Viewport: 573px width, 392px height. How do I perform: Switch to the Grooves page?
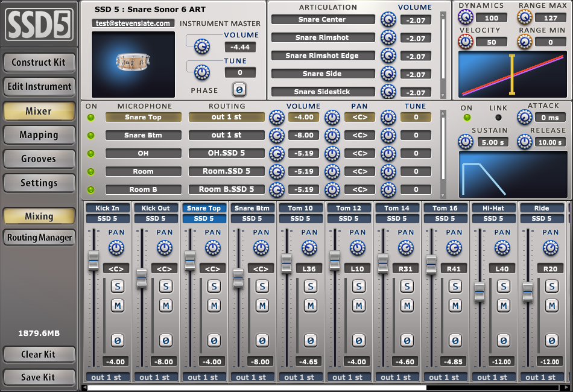point(39,159)
